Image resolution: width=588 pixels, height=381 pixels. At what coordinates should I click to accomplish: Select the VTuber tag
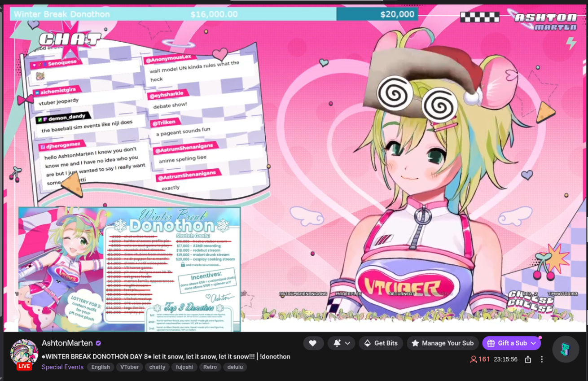(x=130, y=367)
